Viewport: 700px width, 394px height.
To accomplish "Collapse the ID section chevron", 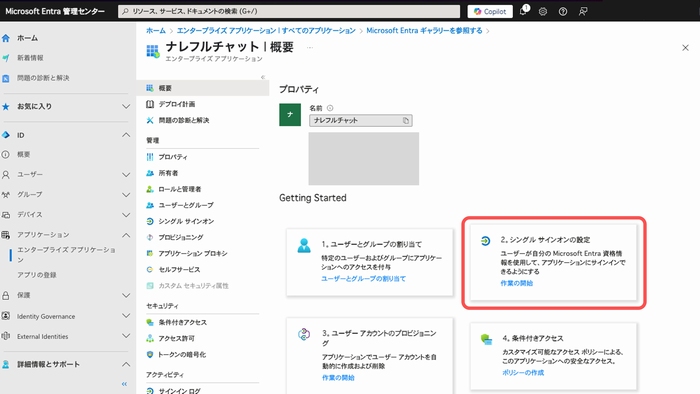I will point(126,135).
